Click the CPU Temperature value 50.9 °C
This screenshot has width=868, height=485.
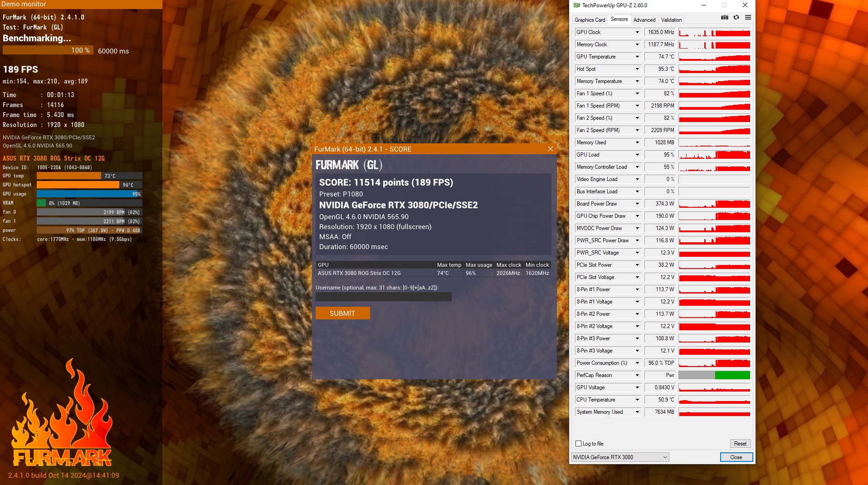coord(660,400)
